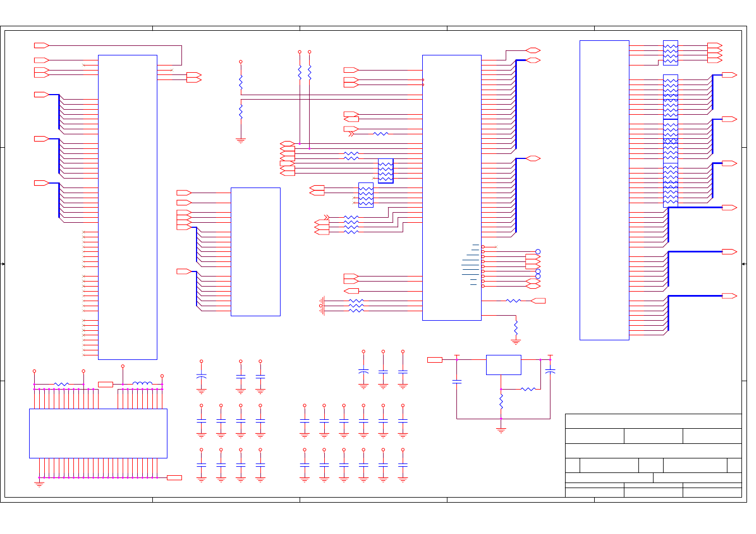Select the small IC block in the lower middle
Screen dimensions: 756x534
(x=255, y=252)
